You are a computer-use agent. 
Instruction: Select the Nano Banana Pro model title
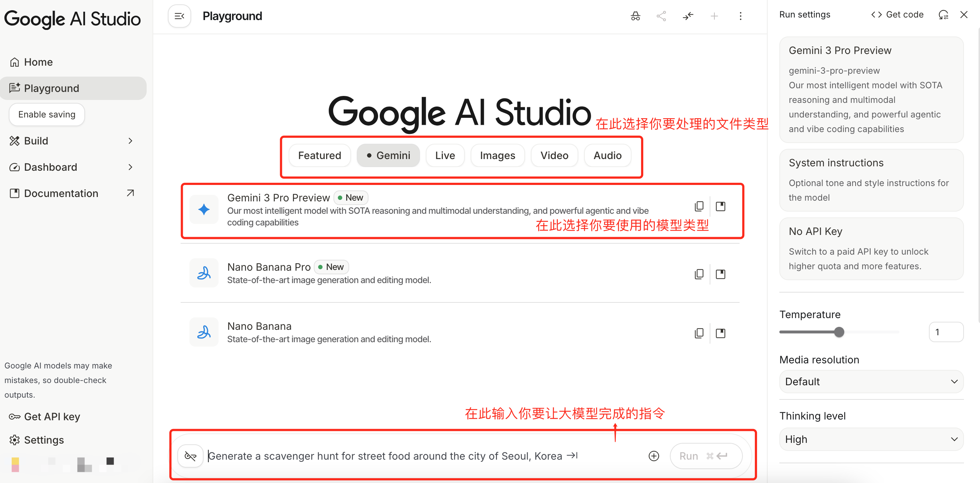point(269,267)
